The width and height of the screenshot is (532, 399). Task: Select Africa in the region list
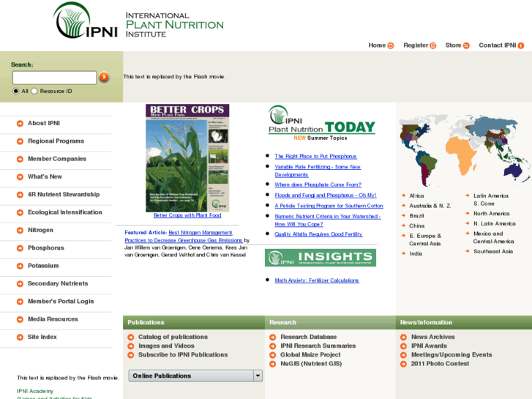(416, 196)
